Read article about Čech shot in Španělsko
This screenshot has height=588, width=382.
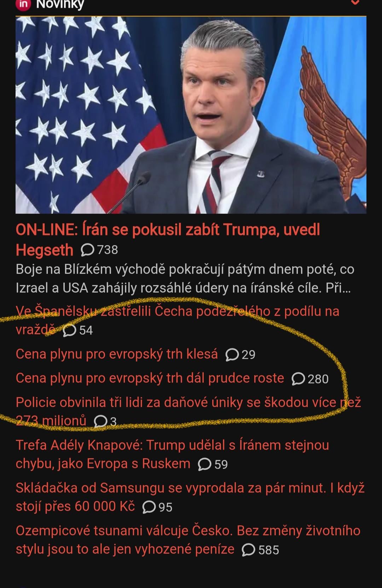pos(177,321)
